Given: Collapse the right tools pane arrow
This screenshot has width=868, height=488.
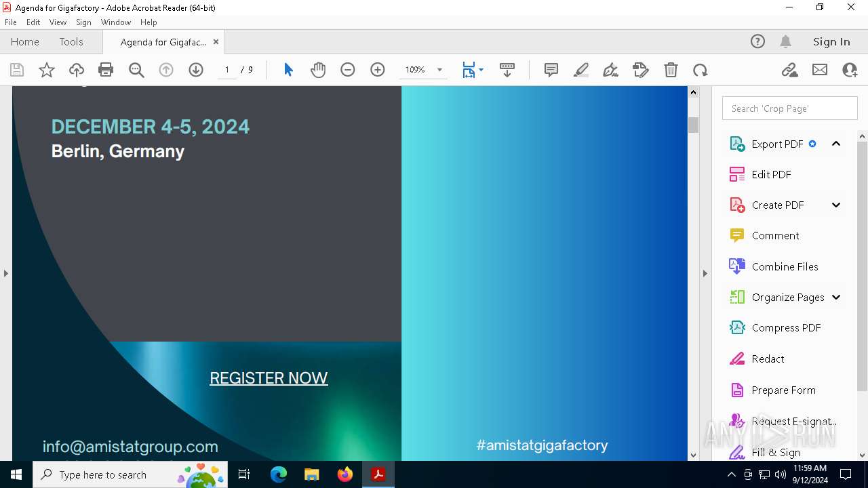Looking at the screenshot, I should (x=705, y=273).
